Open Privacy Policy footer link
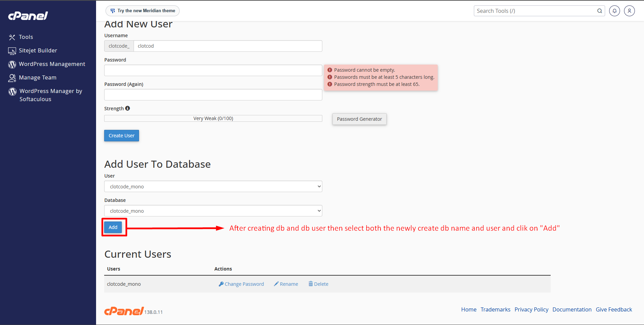Image resolution: width=644 pixels, height=325 pixels. (531, 309)
